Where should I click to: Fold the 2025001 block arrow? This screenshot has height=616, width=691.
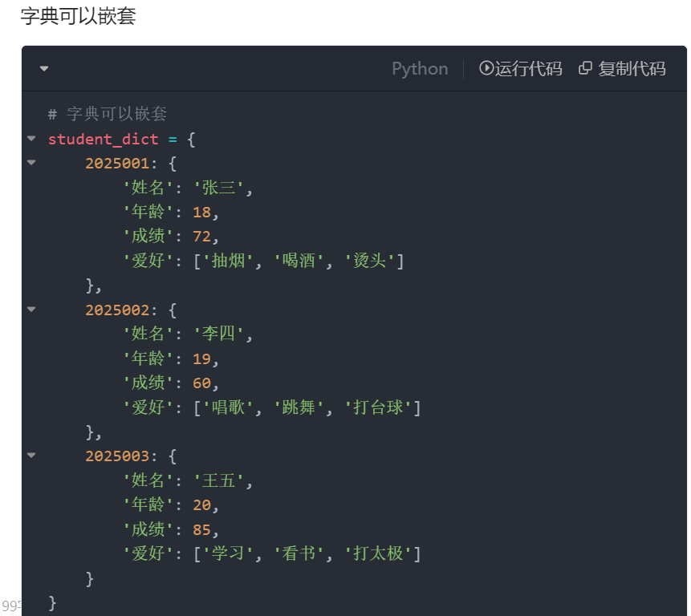point(31,163)
